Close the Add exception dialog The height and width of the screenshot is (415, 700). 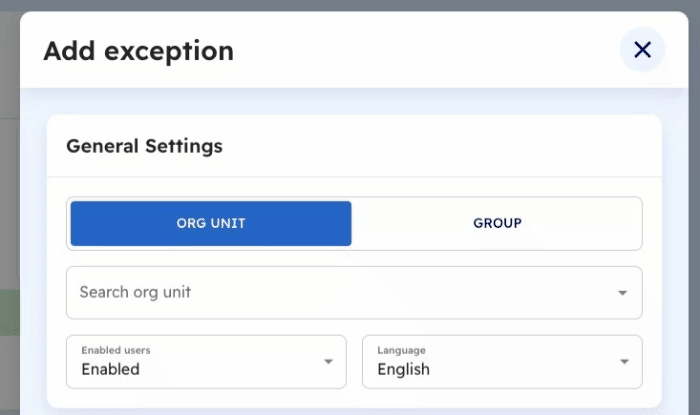tap(642, 50)
